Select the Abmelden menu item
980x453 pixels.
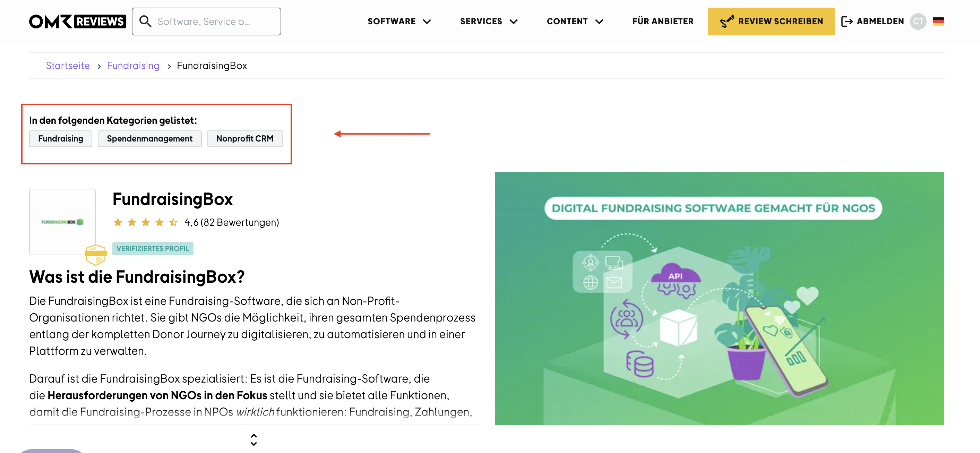pyautogui.click(x=880, y=21)
